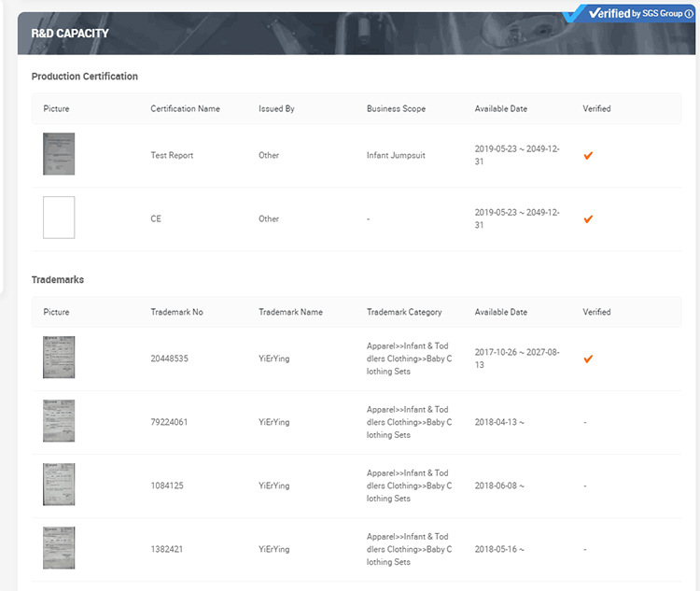Click Business Scope column header
700x591 pixels.
click(396, 108)
